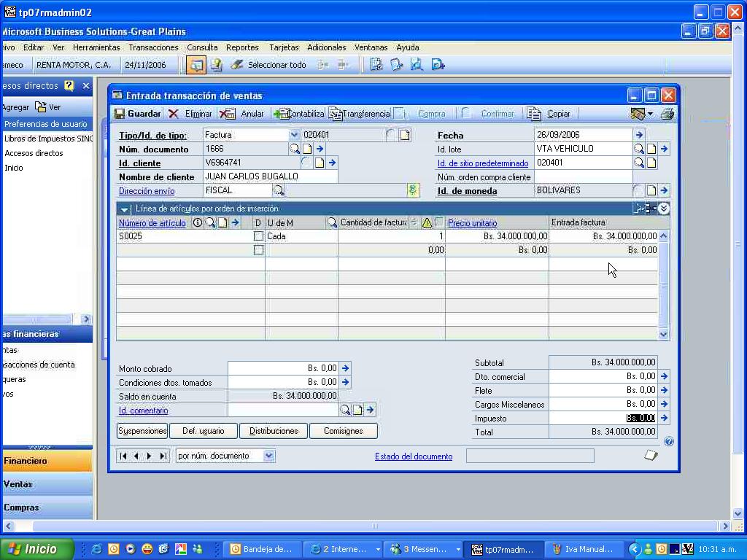Screen dimensions: 747x560
Task: Expand line detail double chevron button
Action: [664, 208]
